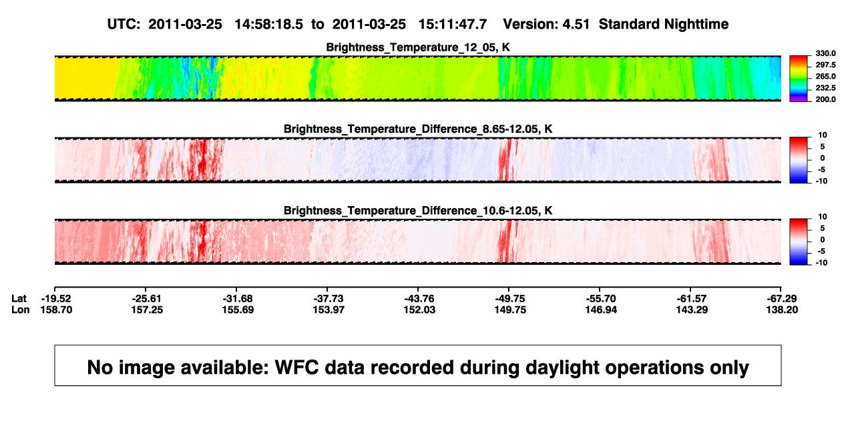Image resolution: width=868 pixels, height=445 pixels.
Task: Click the 232.5 color scale label
Action: (x=826, y=88)
